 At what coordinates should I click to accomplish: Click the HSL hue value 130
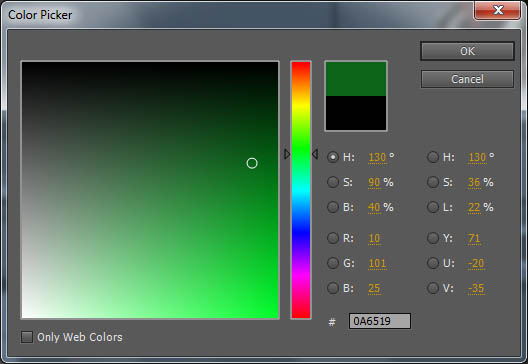pos(477,158)
